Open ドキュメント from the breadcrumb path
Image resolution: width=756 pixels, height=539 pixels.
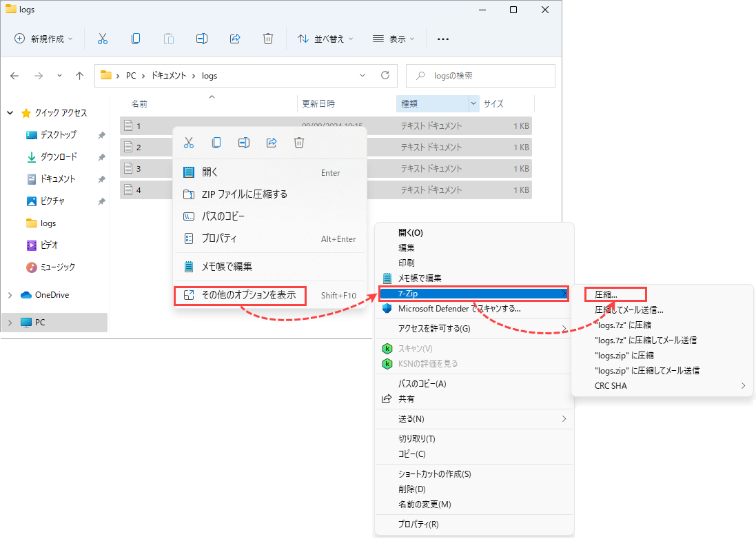(x=168, y=75)
